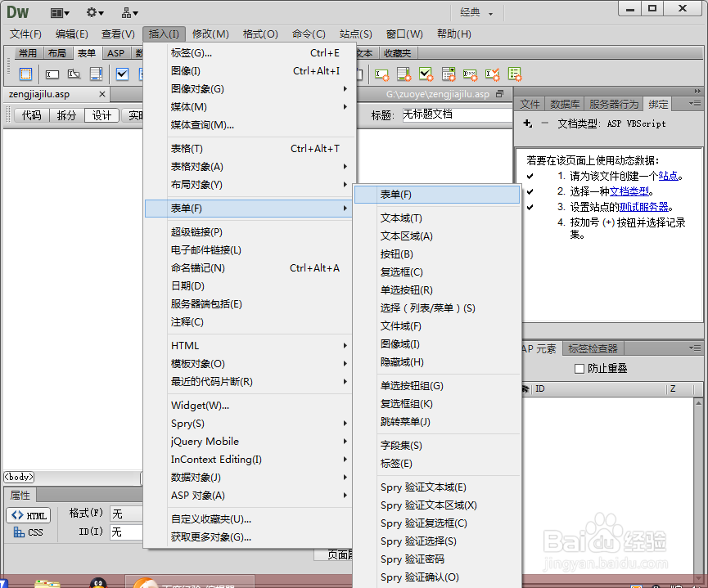Screen dimensions: 708x588
Task: Open the 经典 workspace dropdown
Action: [x=476, y=13]
